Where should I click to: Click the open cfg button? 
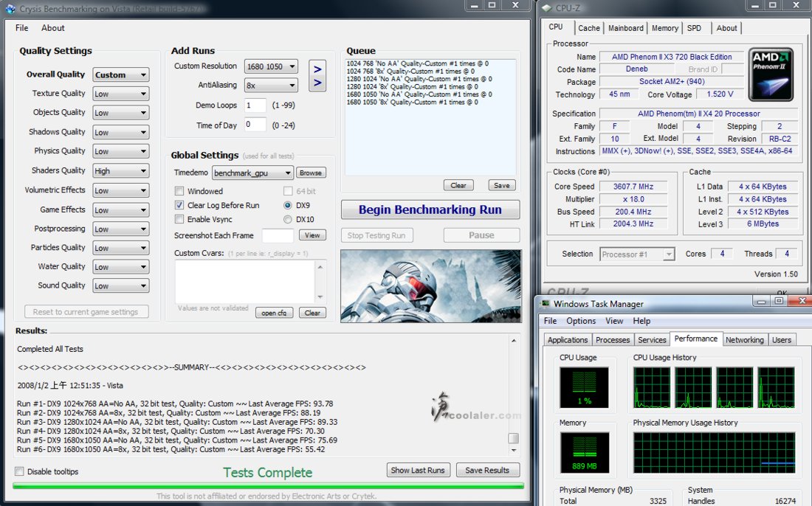(274, 313)
